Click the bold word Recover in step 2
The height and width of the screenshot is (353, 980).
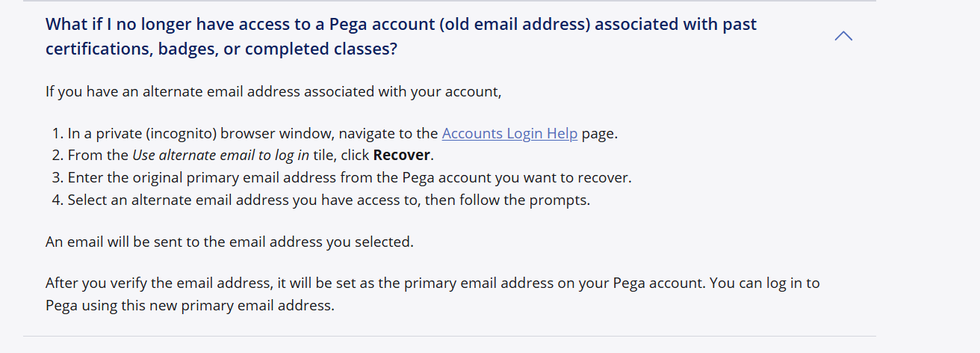pyautogui.click(x=402, y=156)
